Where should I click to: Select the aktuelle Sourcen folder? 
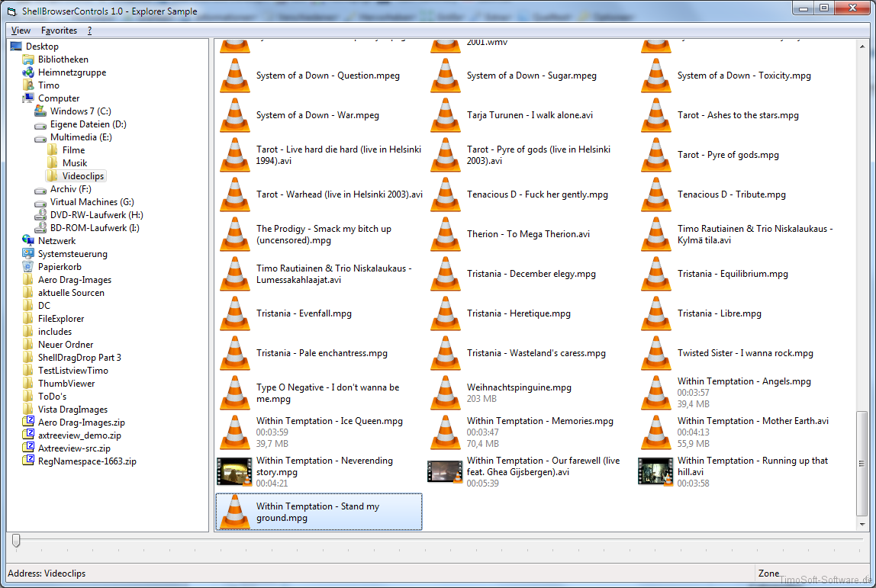pos(71,293)
